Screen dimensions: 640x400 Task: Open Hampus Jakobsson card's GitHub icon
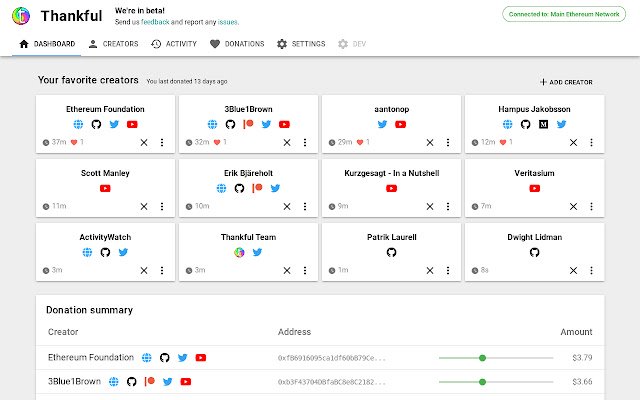click(x=525, y=124)
